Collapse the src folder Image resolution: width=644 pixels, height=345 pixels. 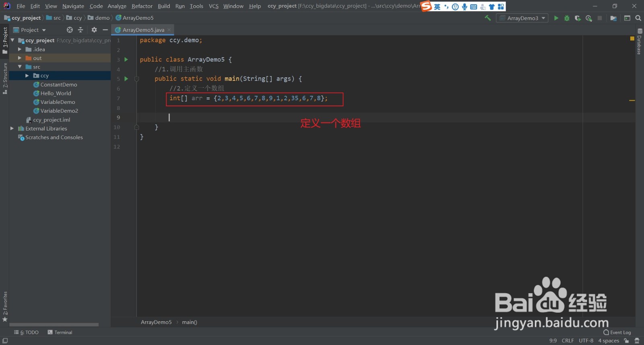click(x=20, y=67)
